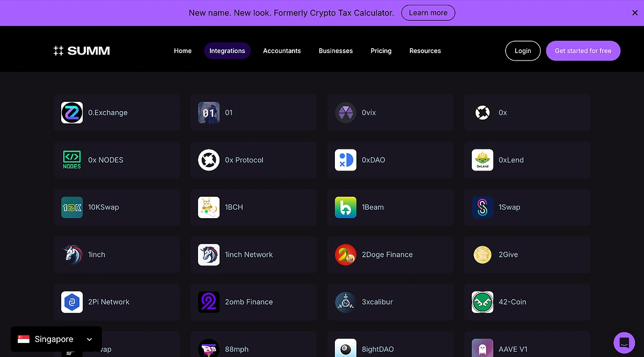Viewport: 644px width, 357px height.
Task: Select the 1BCH dog mascot icon
Action: coord(209,207)
